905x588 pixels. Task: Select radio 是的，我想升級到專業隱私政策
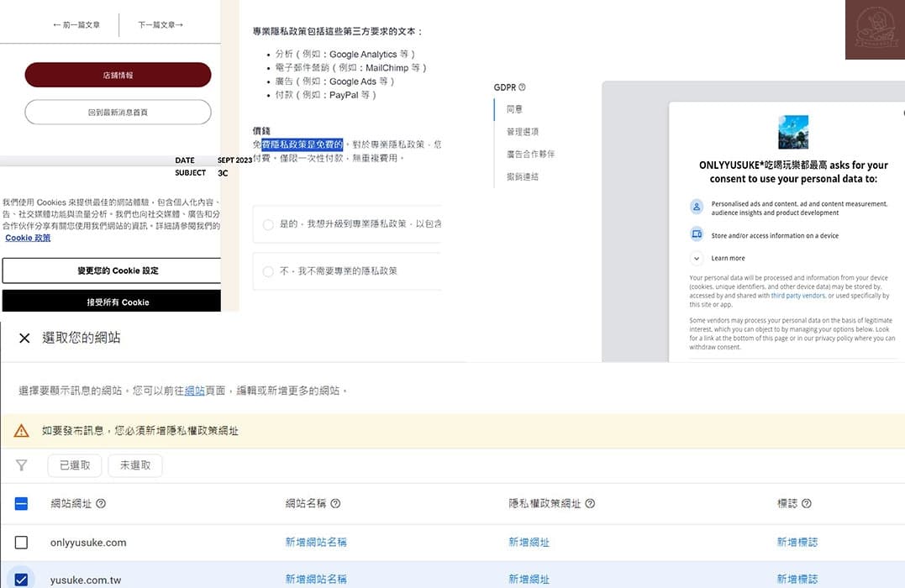pyautogui.click(x=268, y=224)
